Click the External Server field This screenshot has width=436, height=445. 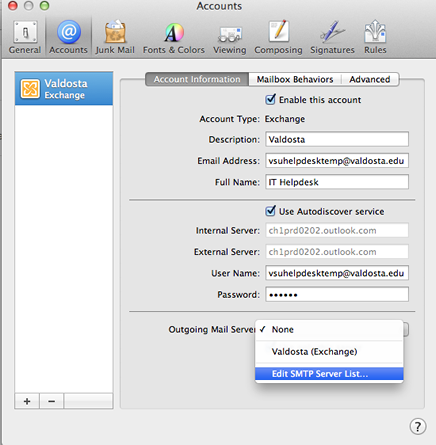(x=337, y=252)
